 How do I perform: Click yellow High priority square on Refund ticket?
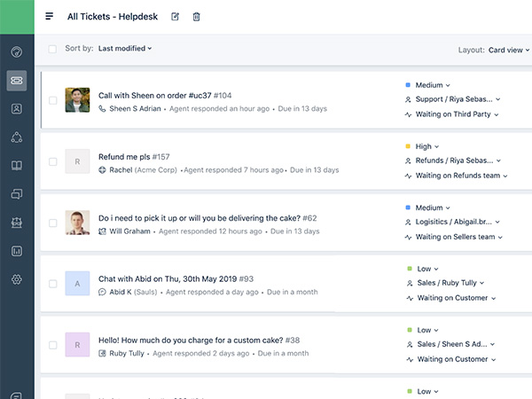(x=408, y=146)
